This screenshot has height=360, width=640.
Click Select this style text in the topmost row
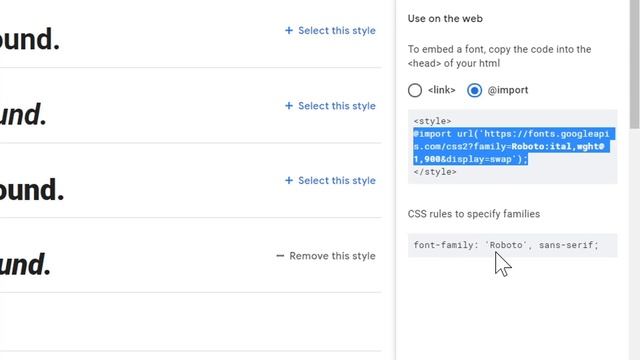(x=337, y=31)
